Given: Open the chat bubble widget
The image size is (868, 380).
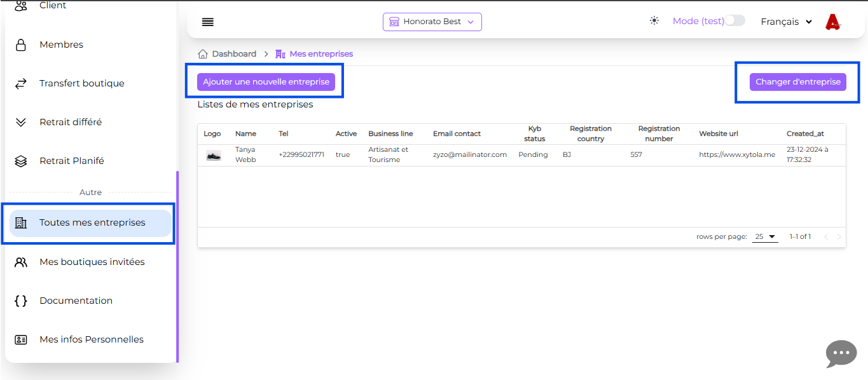Looking at the screenshot, I should (841, 353).
